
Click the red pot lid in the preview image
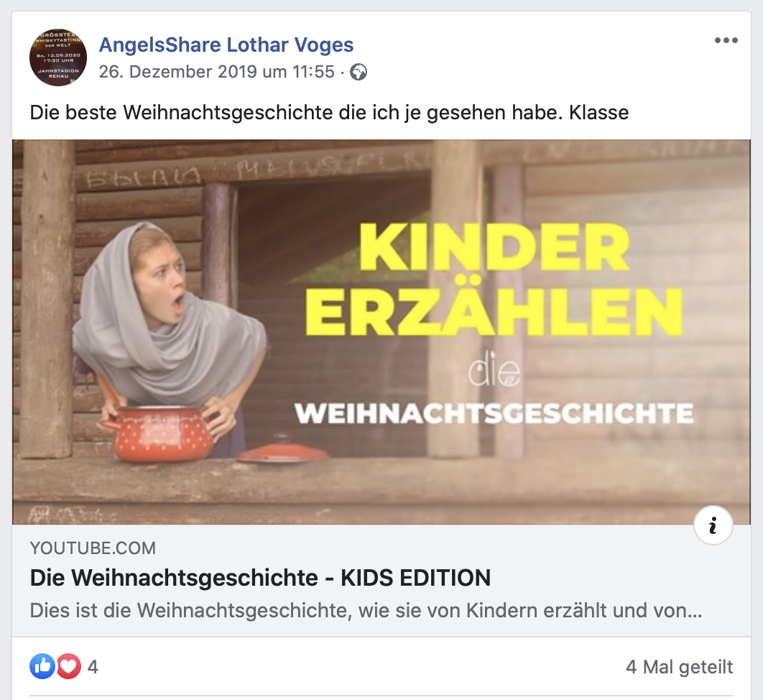(x=282, y=453)
